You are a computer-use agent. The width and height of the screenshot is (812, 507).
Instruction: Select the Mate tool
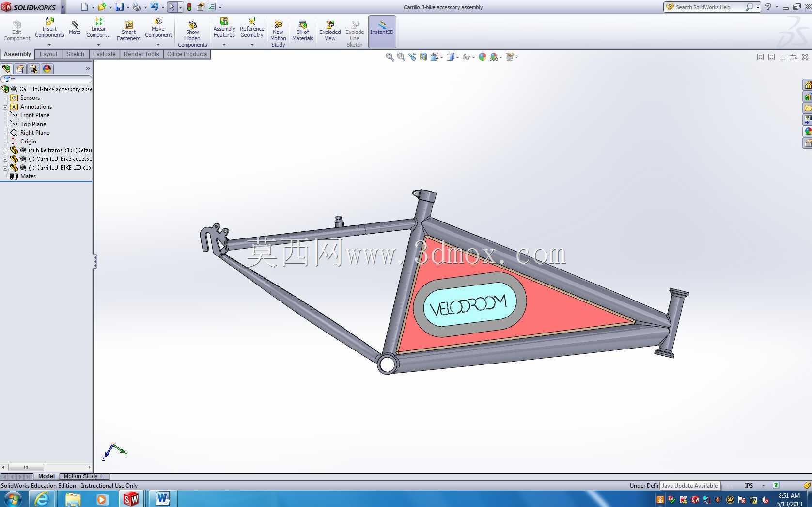75,28
